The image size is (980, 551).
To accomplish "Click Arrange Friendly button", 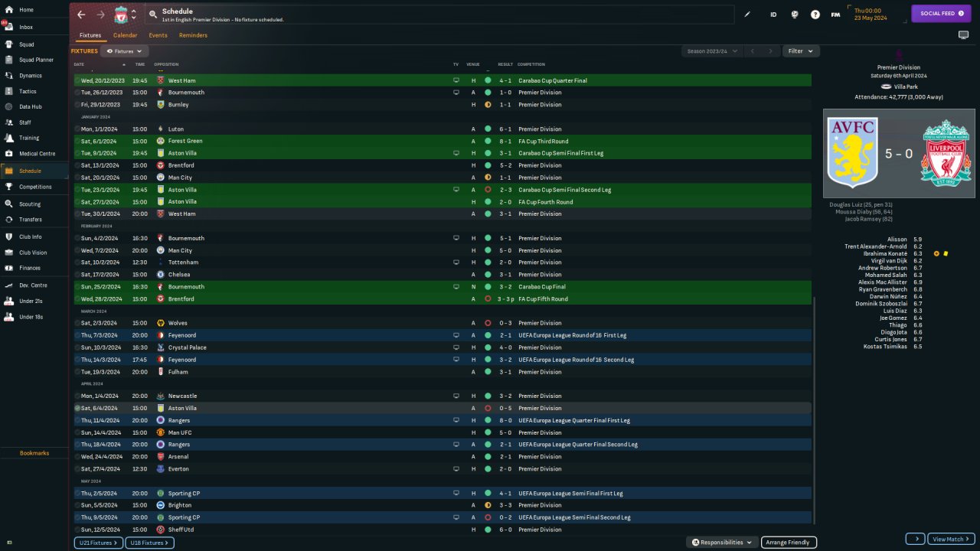I will pyautogui.click(x=789, y=543).
